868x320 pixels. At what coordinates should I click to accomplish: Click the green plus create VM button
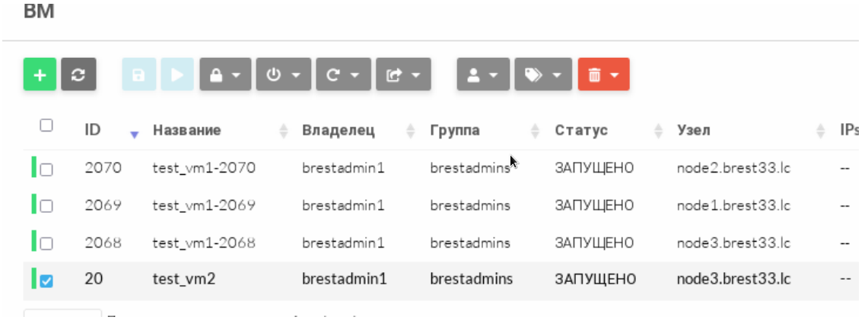pos(40,74)
